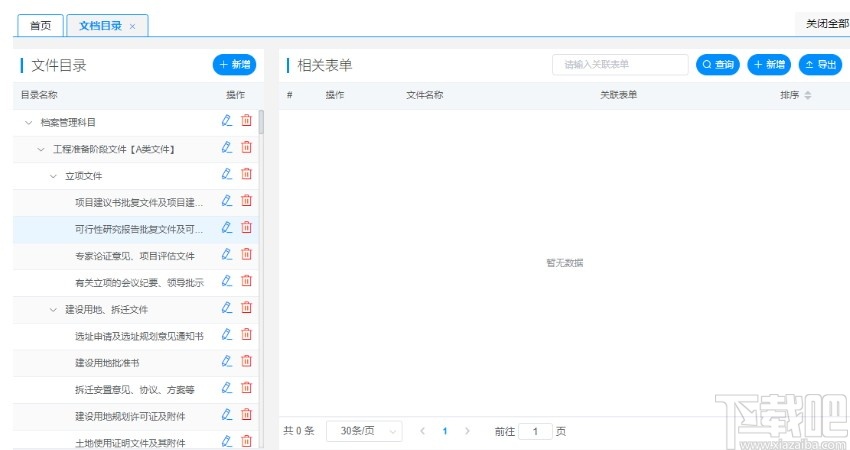Edit 工程准备阶段文件【A类文件】 entry
850x450 pixels.
pos(227,147)
